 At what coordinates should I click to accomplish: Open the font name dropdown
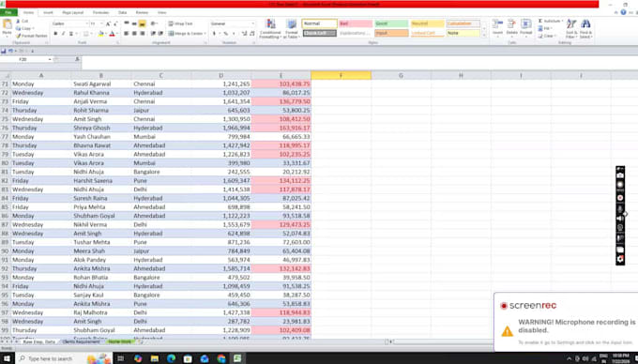click(x=86, y=24)
